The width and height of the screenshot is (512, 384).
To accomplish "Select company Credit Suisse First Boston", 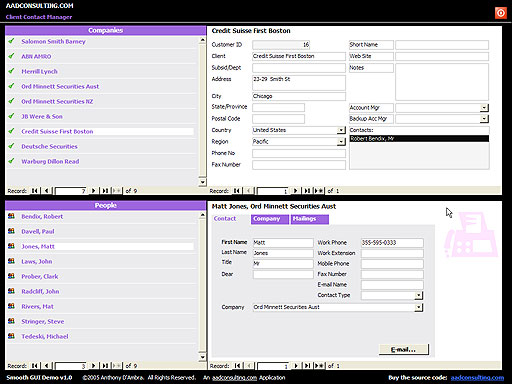I will click(57, 131).
